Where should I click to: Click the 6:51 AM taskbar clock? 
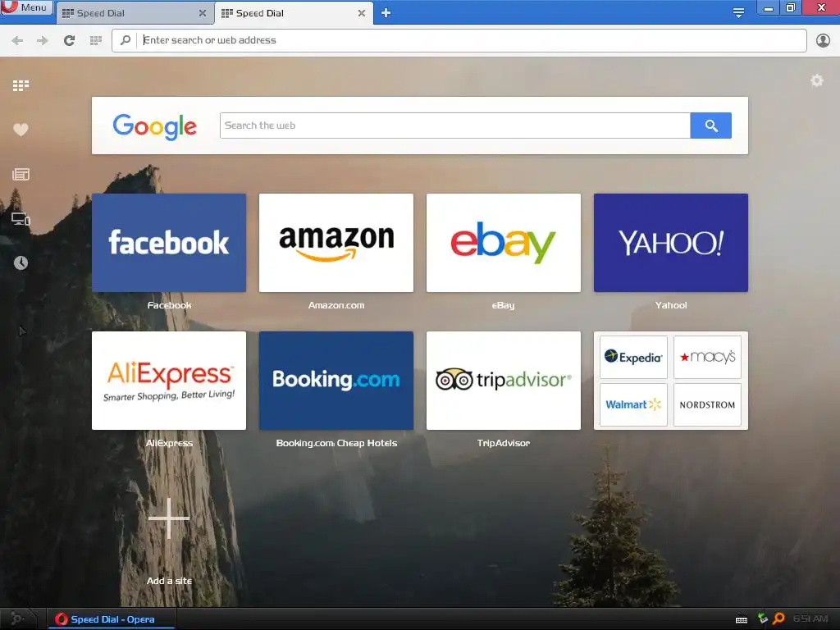click(810, 619)
